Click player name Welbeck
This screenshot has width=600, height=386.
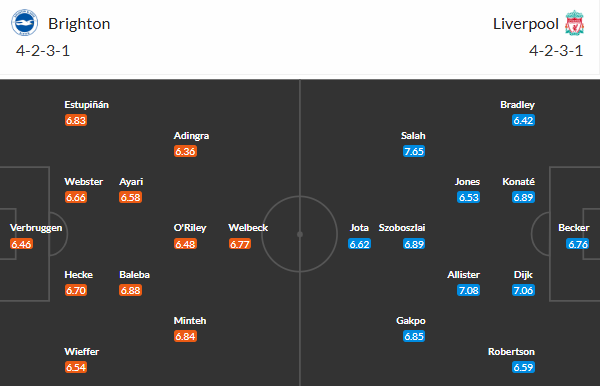click(248, 228)
